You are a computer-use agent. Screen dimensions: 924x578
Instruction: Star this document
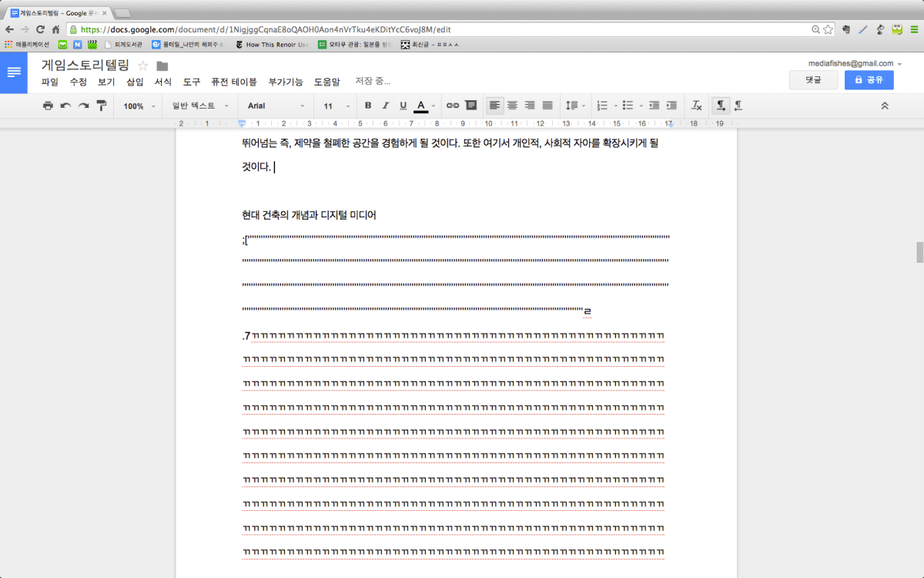coord(142,66)
